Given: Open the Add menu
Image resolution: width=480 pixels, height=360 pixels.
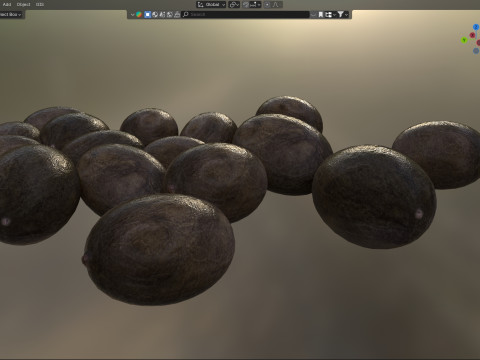Looking at the screenshot, I should pyautogui.click(x=7, y=4).
